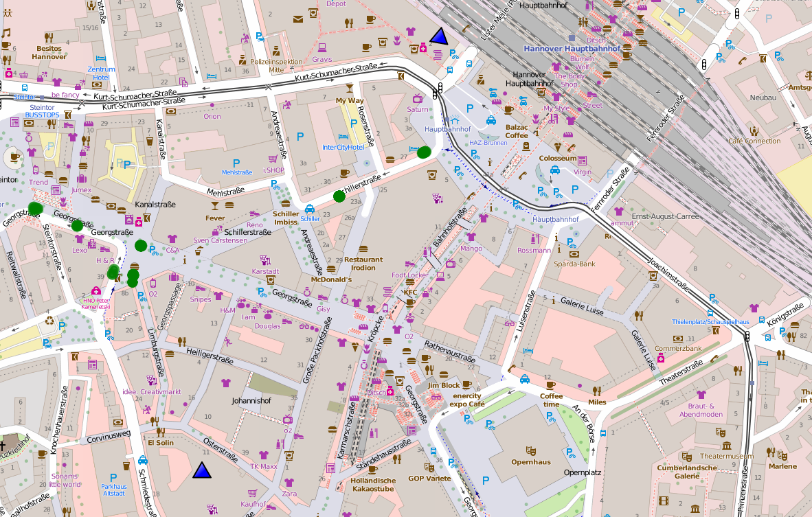Click the recycling icon
This screenshot has height=517, width=812.
[x=49, y=321]
